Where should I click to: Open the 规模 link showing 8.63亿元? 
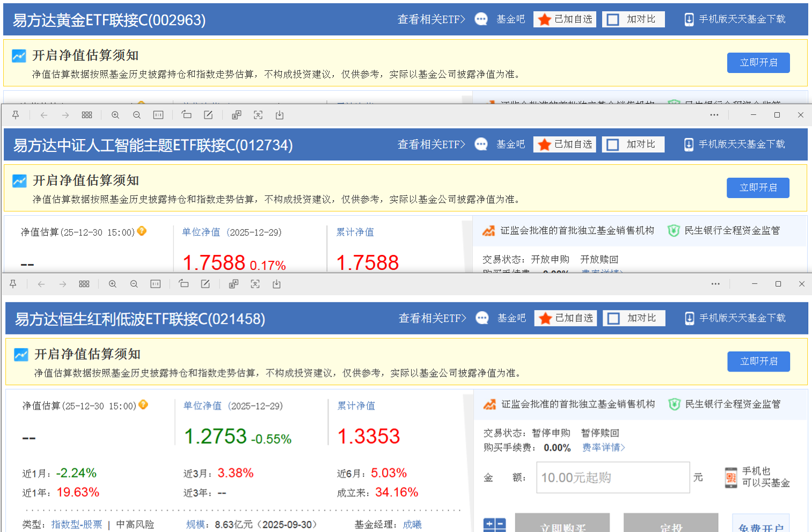pyautogui.click(x=195, y=524)
